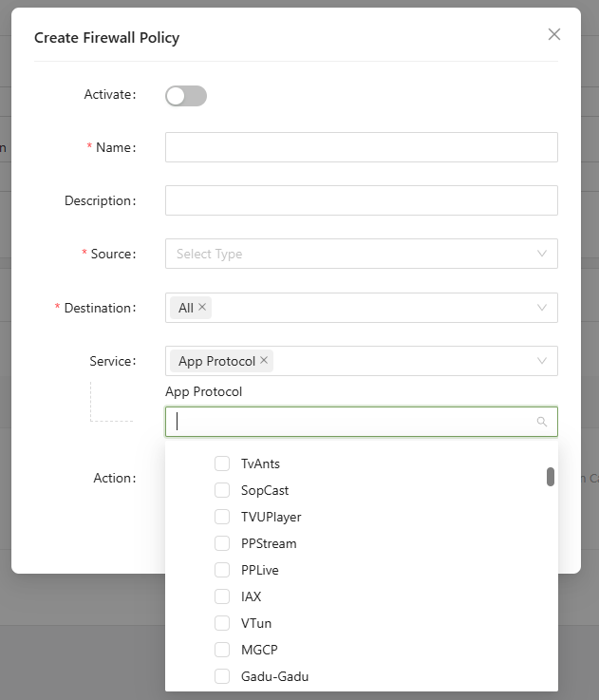The image size is (599, 700).
Task: Enable the TVUPlayer checkbox
Action: tap(222, 517)
